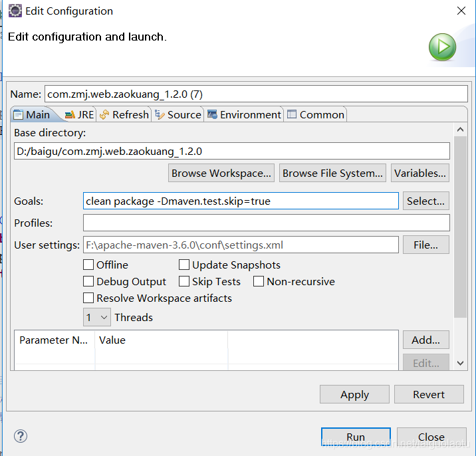
Task: Open the Threads count dropdown
Action: (x=97, y=317)
